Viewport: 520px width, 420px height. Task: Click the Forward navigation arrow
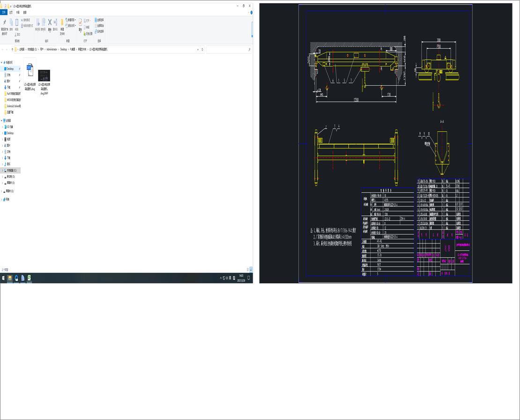click(7, 49)
